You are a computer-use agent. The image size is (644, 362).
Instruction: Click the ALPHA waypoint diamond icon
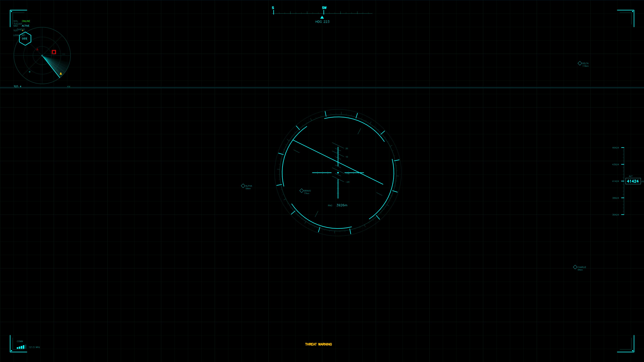[x=243, y=186]
